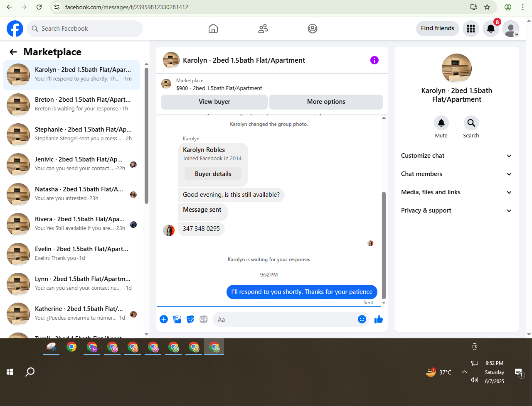This screenshot has height=406, width=532.
Task: Open the Chrome three-dot menu
Action: coord(523,7)
